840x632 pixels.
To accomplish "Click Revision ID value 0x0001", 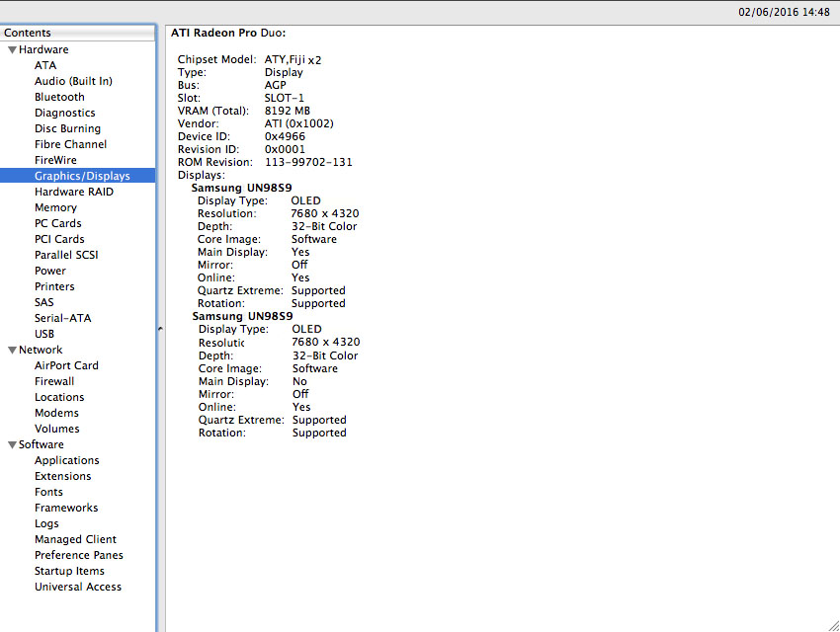I will (285, 149).
